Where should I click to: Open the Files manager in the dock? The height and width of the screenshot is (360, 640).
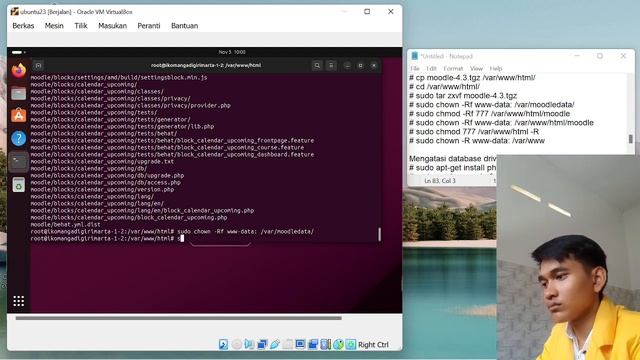tap(18, 93)
